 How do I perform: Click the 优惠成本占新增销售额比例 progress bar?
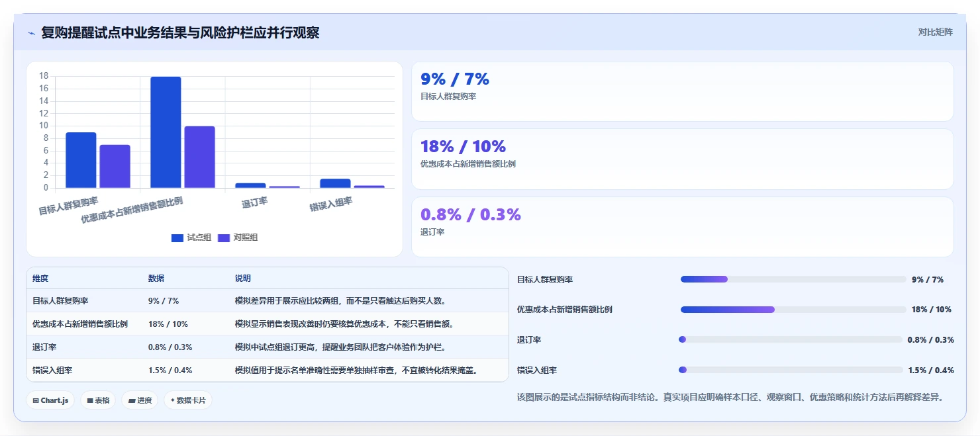793,310
